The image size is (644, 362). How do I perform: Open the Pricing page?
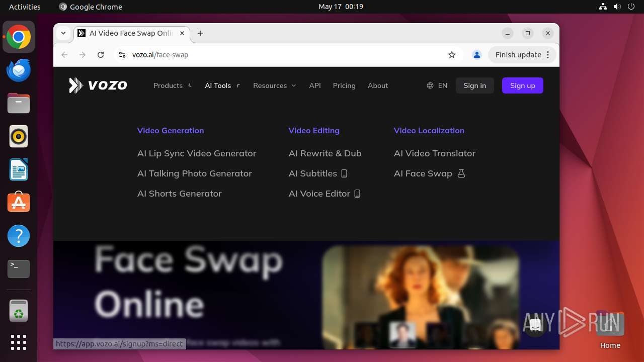[x=344, y=85]
